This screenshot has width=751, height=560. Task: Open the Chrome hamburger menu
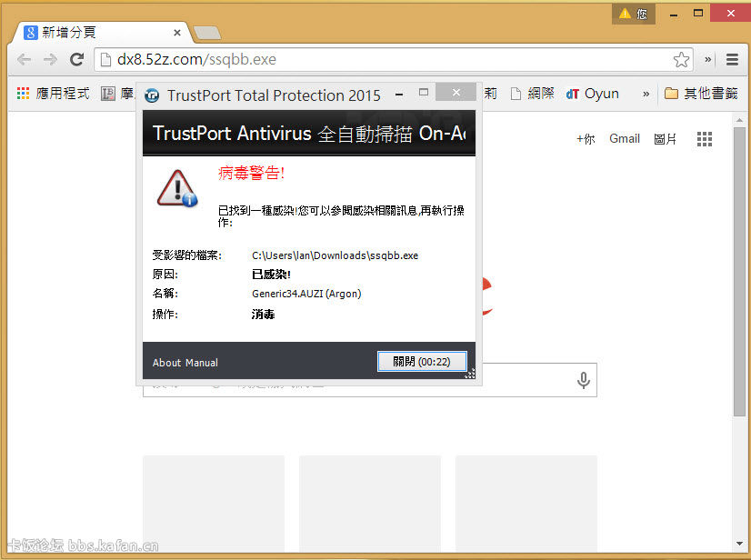(732, 59)
